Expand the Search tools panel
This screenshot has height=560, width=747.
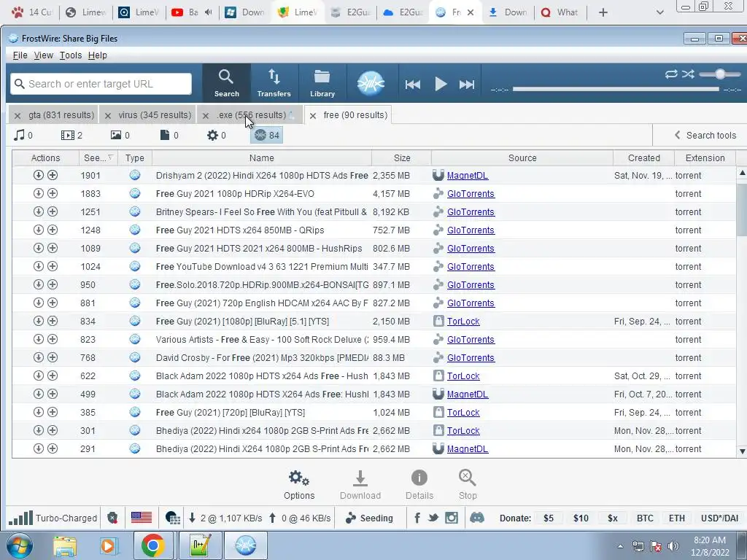[x=705, y=135]
